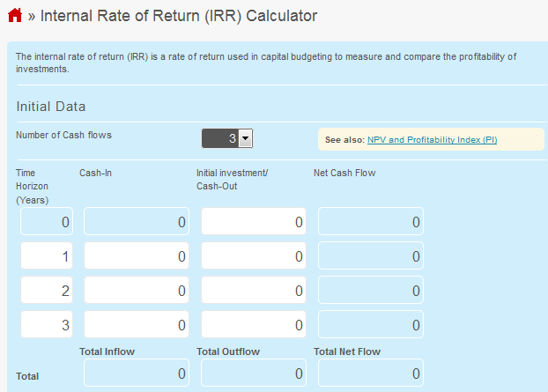This screenshot has height=392, width=548.
Task: Select the year 1 Cash-In field
Action: [x=137, y=255]
